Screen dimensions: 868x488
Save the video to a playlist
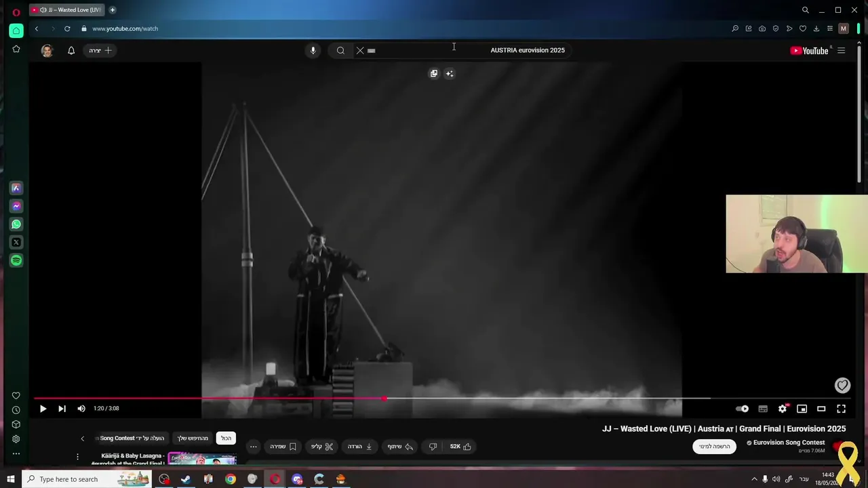coord(283,447)
